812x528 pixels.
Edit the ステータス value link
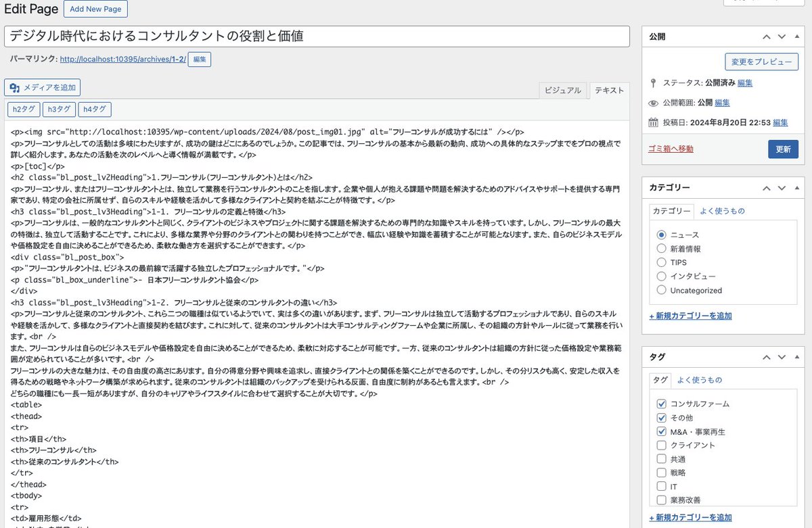[745, 82]
